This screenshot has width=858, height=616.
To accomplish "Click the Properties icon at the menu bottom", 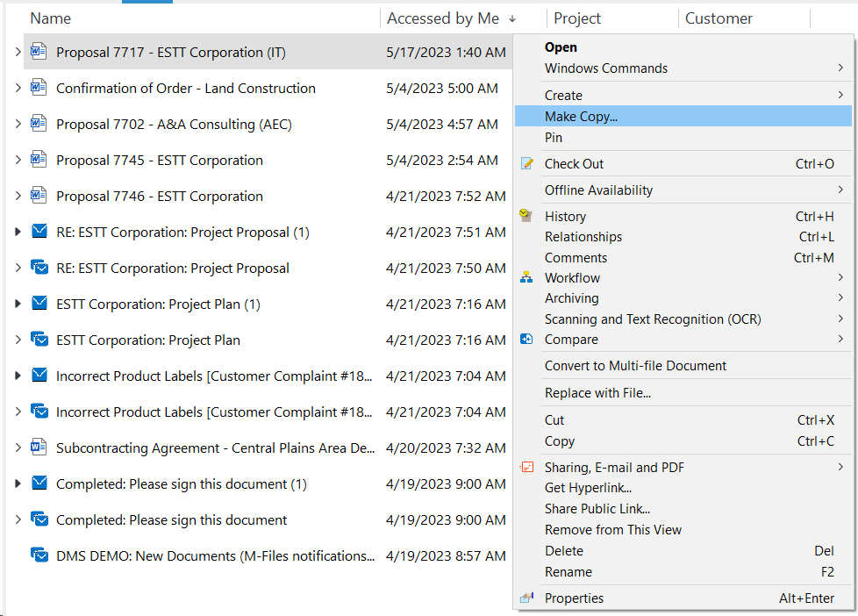I will pos(526,598).
